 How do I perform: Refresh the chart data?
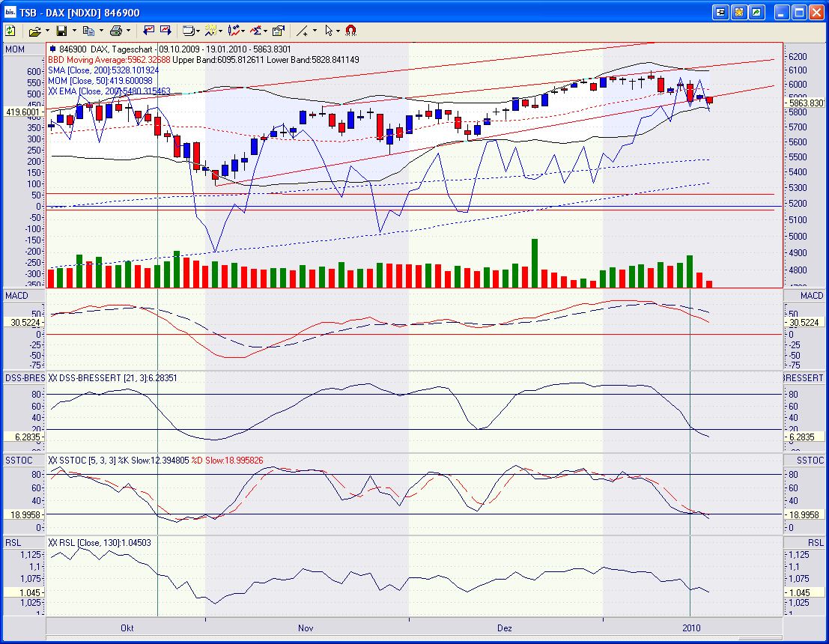10,31
